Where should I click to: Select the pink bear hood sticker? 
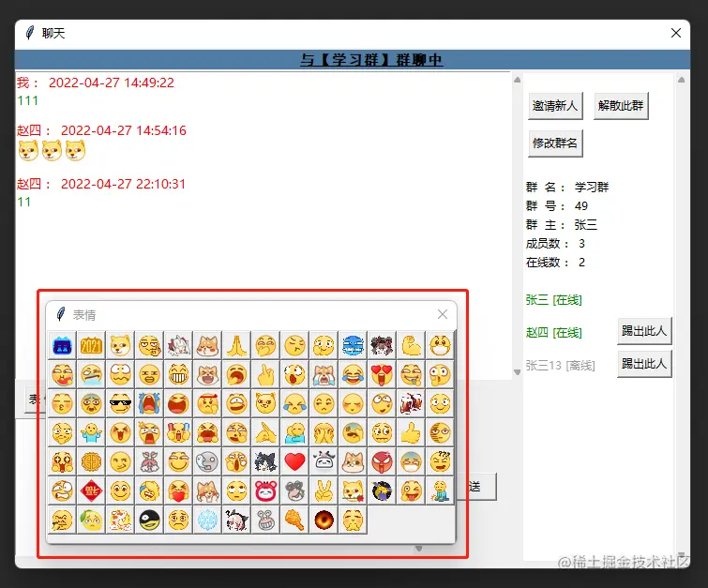coord(265,490)
